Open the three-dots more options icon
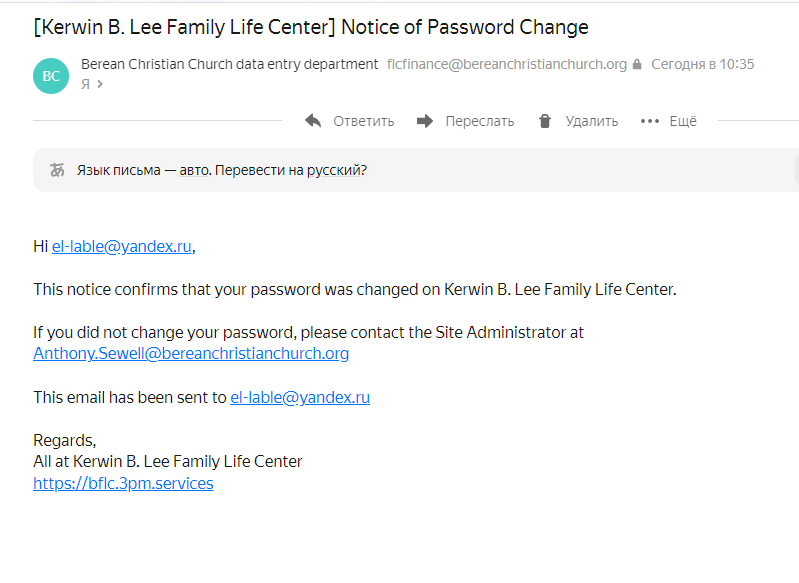Image resolution: width=799 pixels, height=583 pixels. coord(650,121)
